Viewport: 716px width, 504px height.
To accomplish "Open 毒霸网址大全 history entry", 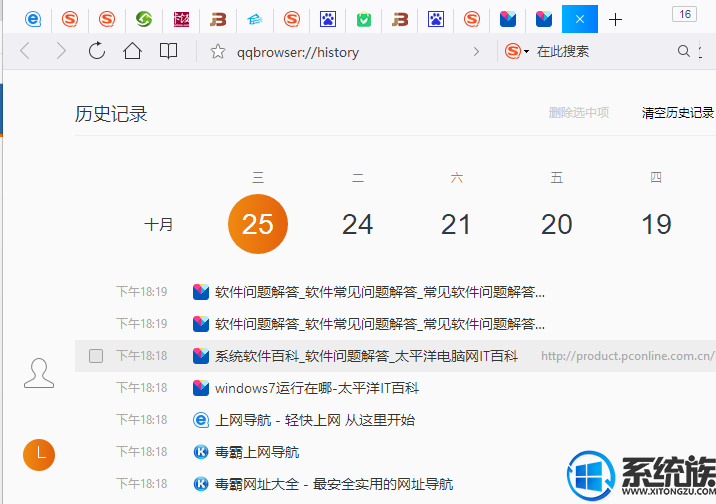I will tap(334, 484).
